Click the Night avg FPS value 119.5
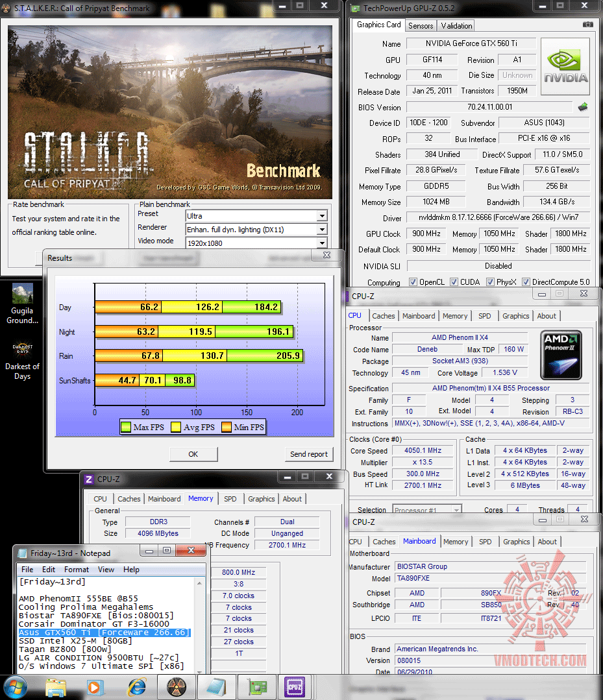 point(200,332)
